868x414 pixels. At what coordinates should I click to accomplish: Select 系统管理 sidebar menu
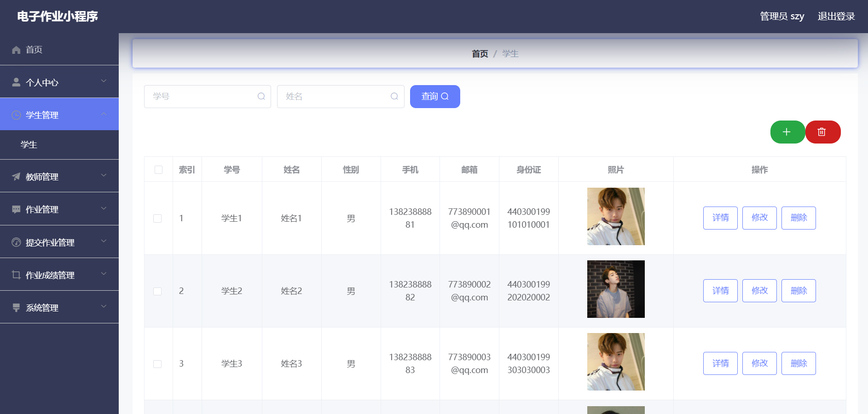pos(59,307)
